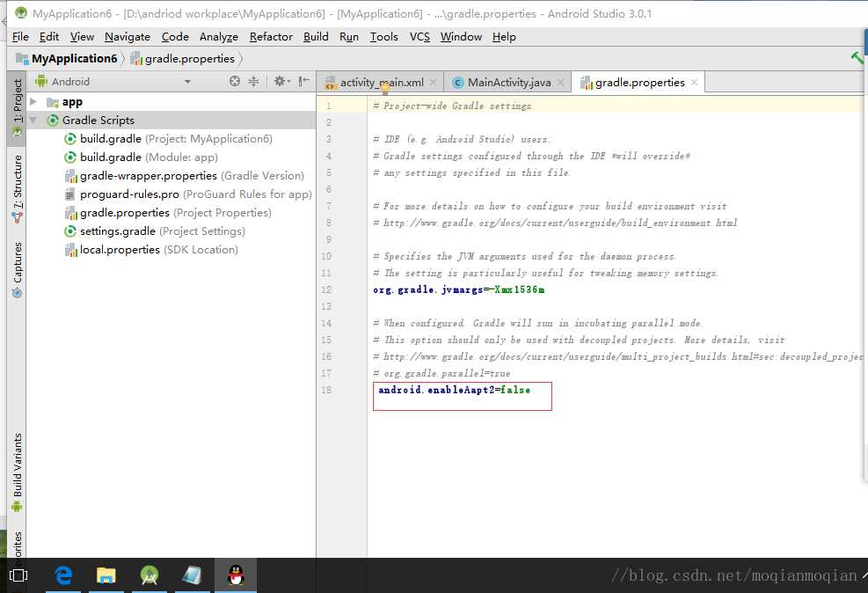This screenshot has height=593, width=868.
Task: Open the Help menu
Action: [504, 37]
